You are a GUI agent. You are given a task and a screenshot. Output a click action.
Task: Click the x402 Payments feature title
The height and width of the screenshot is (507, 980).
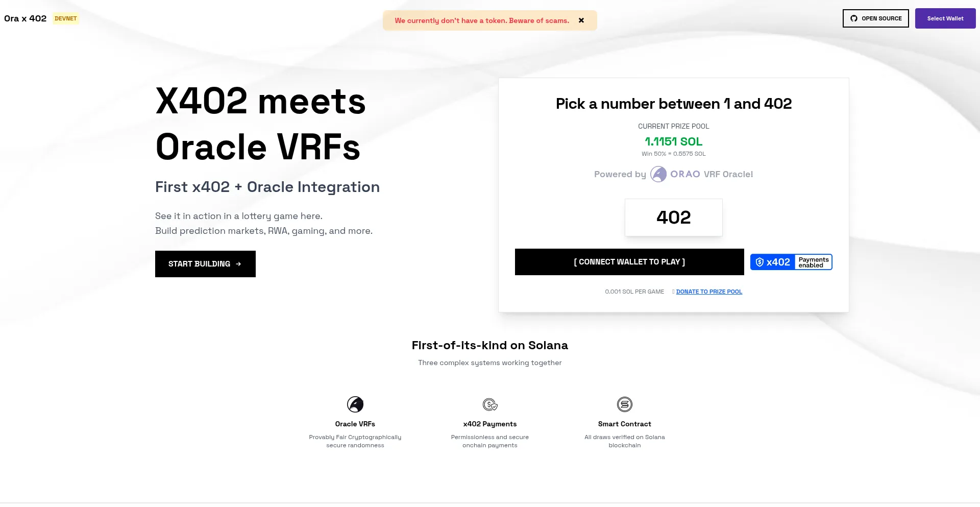coord(490,424)
